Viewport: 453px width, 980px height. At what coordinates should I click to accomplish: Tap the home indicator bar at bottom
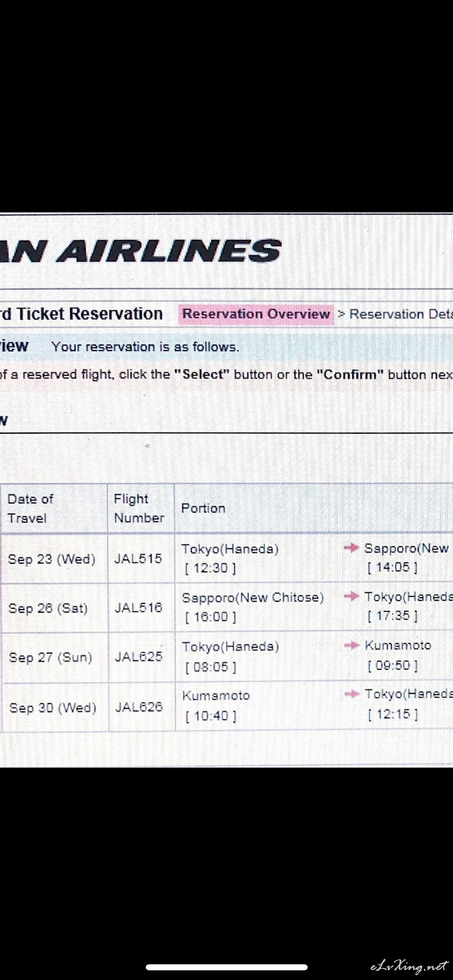click(x=227, y=967)
